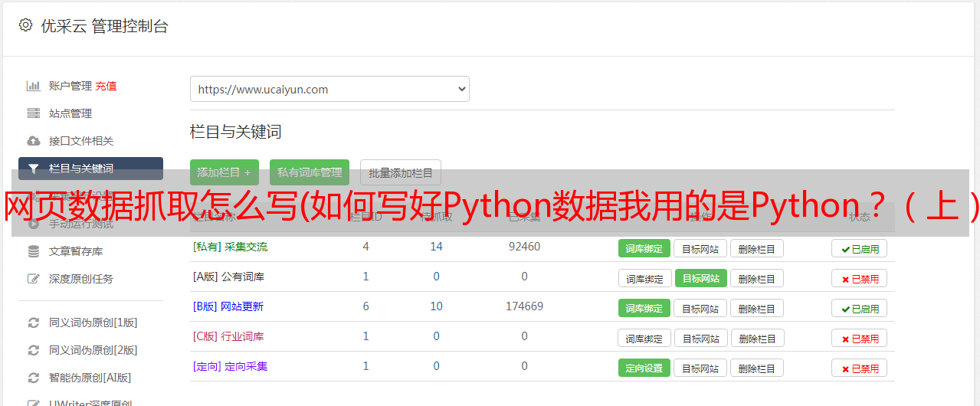Go to 站点管理 in the sidebar
Viewport: 980px width, 406px height.
pyautogui.click(x=70, y=113)
